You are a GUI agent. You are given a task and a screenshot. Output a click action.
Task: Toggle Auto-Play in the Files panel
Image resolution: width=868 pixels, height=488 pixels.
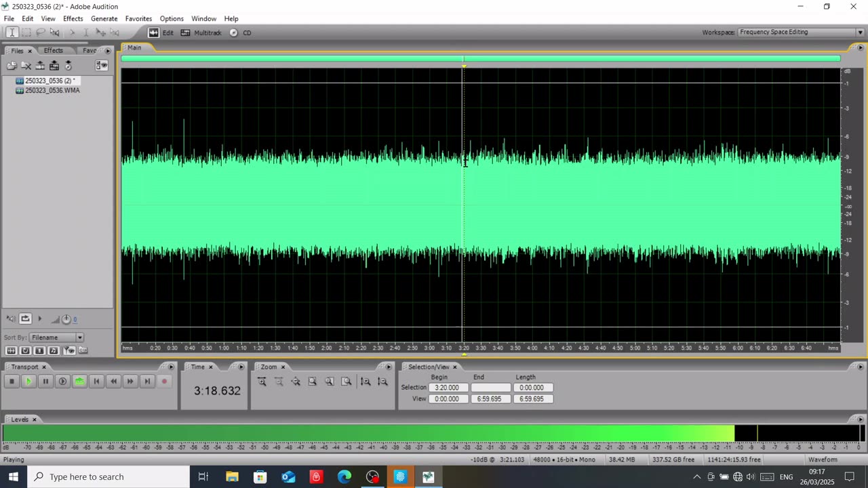pos(11,319)
